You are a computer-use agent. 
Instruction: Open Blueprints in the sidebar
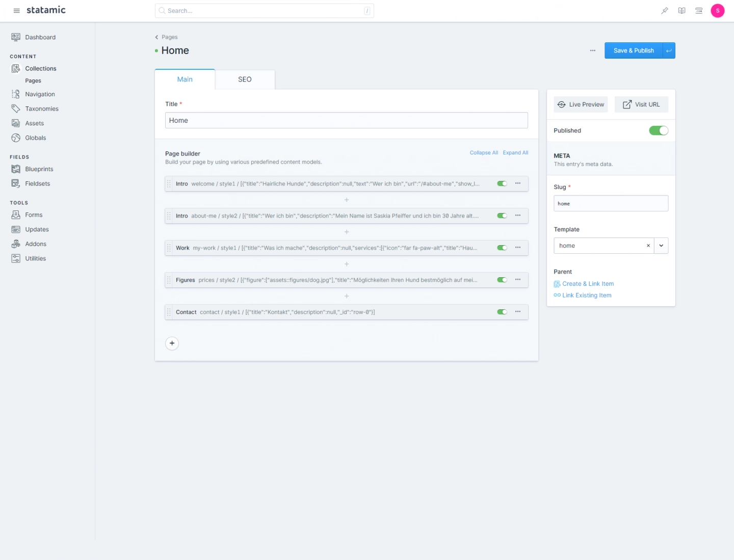[x=39, y=169]
